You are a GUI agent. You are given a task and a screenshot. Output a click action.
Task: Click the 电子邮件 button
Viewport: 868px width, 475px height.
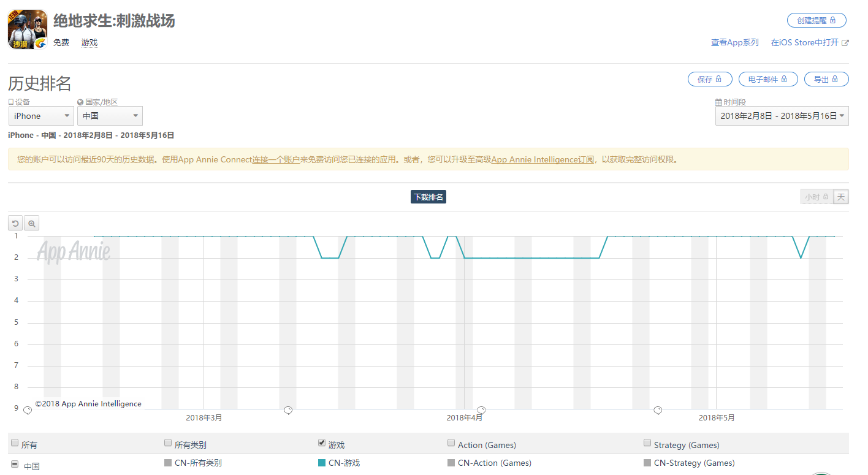pos(768,79)
